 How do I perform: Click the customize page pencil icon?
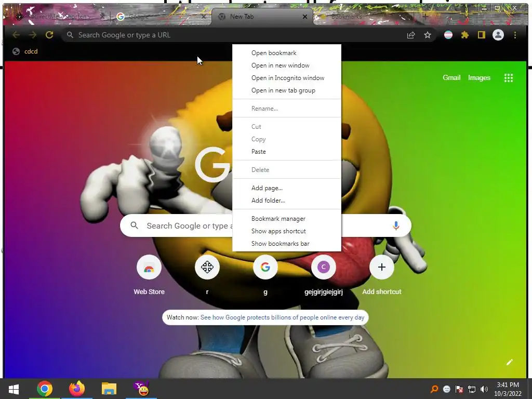click(509, 362)
